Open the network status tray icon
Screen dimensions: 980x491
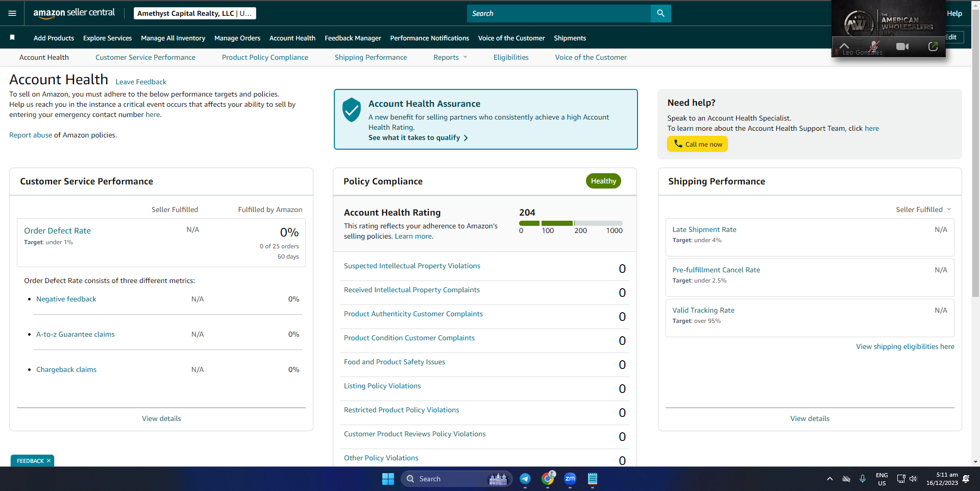point(901,479)
